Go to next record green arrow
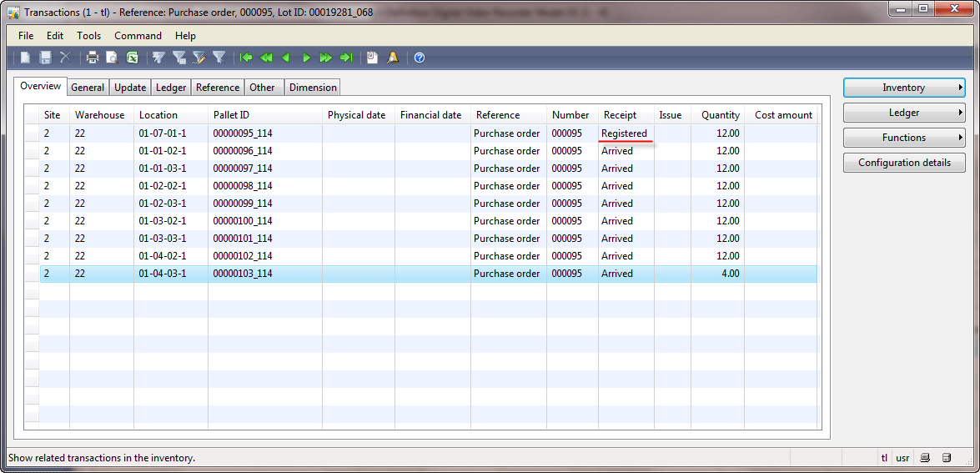The height and width of the screenshot is (473, 980). point(306,58)
